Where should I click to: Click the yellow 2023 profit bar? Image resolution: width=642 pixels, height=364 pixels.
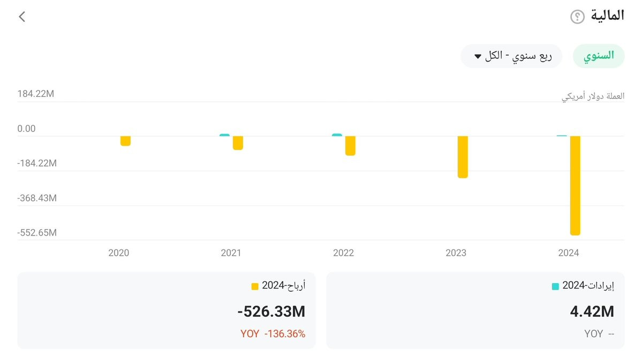463,156
